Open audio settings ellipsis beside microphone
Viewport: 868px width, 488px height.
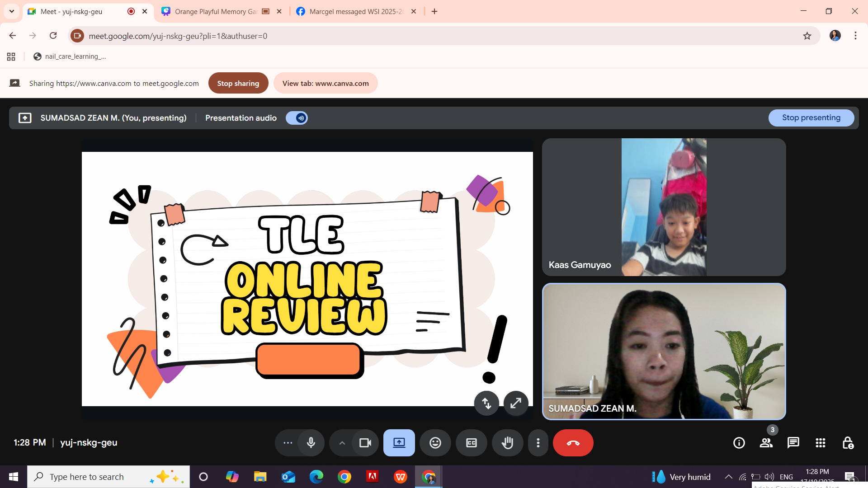pyautogui.click(x=288, y=443)
